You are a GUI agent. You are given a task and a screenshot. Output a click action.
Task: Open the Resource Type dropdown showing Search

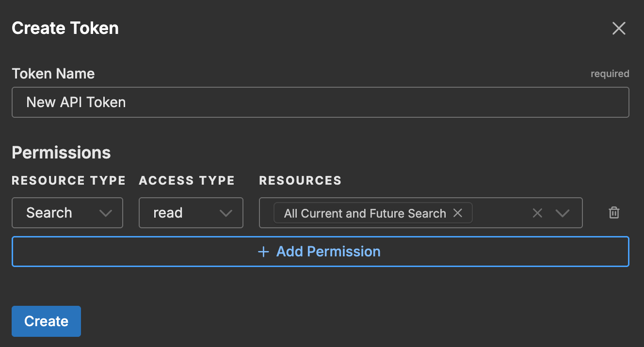58,213
